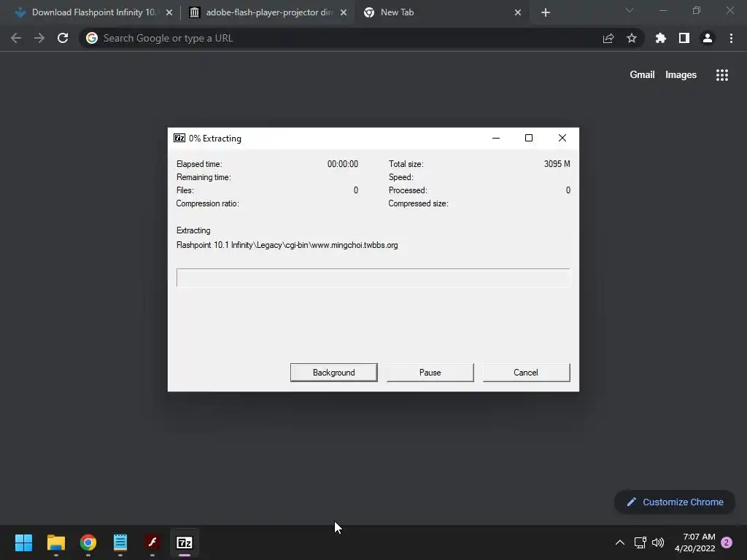Screen dimensions: 747x560
Task: Open Notepad from taskbar
Action: (x=120, y=542)
